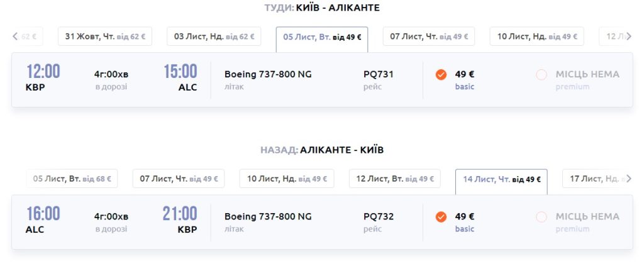Choose outbound date 05 Лист, Вт.
Screen dimensions: 644x266
[321, 37]
